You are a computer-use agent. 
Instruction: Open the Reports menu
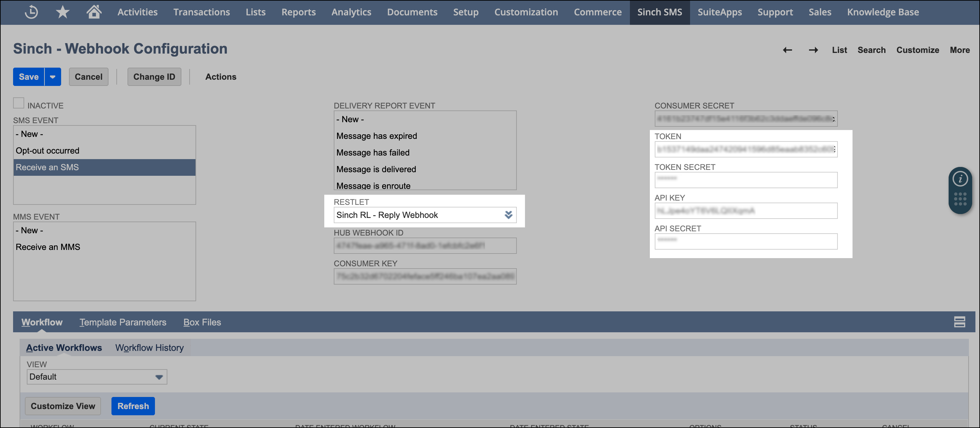point(299,12)
